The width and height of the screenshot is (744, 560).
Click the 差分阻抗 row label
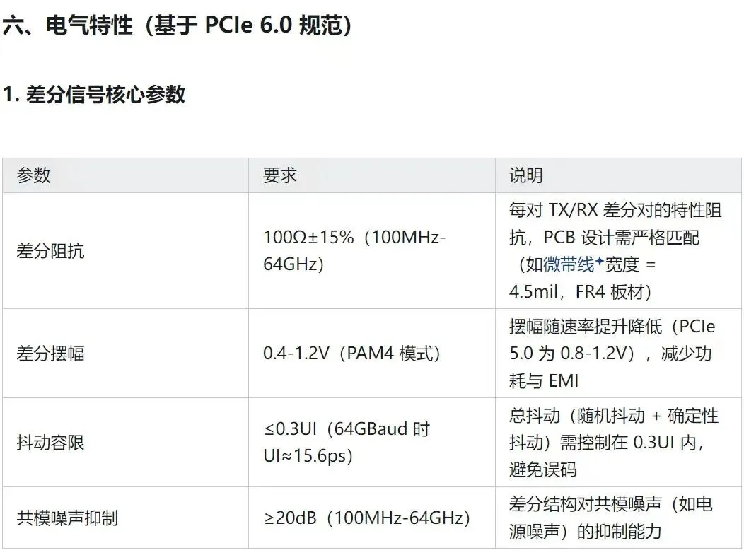click(50, 251)
